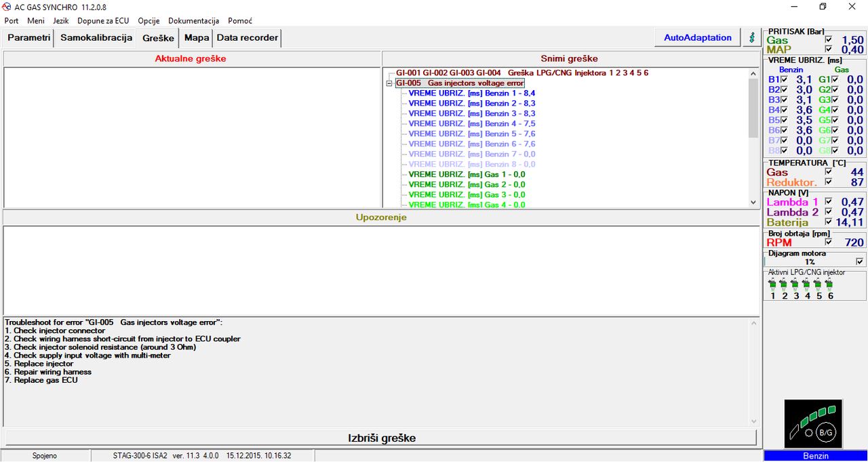Screen dimensions: 868x462
Task: Toggle LPG/CNG injector number 1 icon
Action: (x=772, y=284)
